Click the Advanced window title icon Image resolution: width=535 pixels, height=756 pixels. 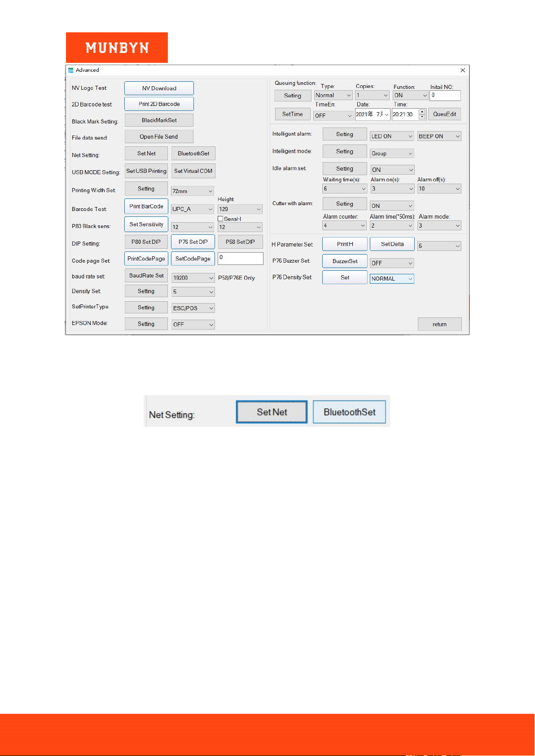70,70
